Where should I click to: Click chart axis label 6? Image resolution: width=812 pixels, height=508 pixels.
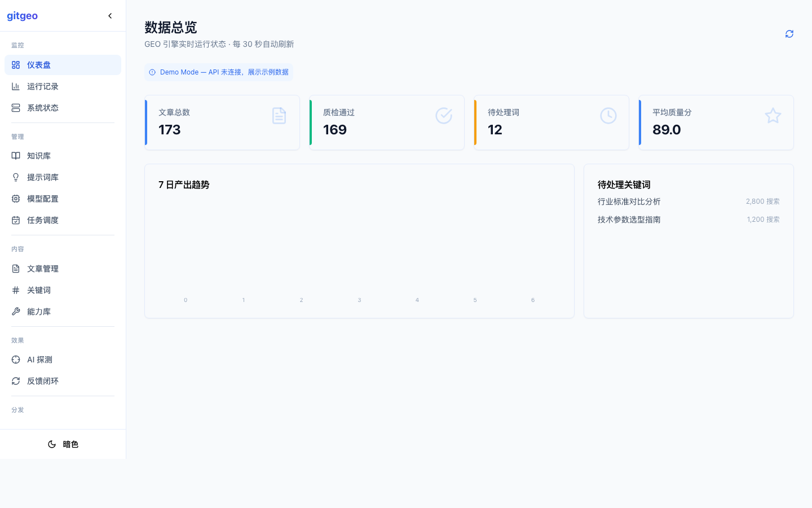coord(533,300)
